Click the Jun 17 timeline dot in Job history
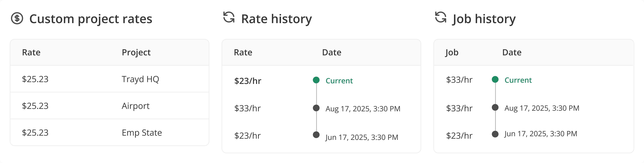This screenshot has width=644, height=163. 495,134
